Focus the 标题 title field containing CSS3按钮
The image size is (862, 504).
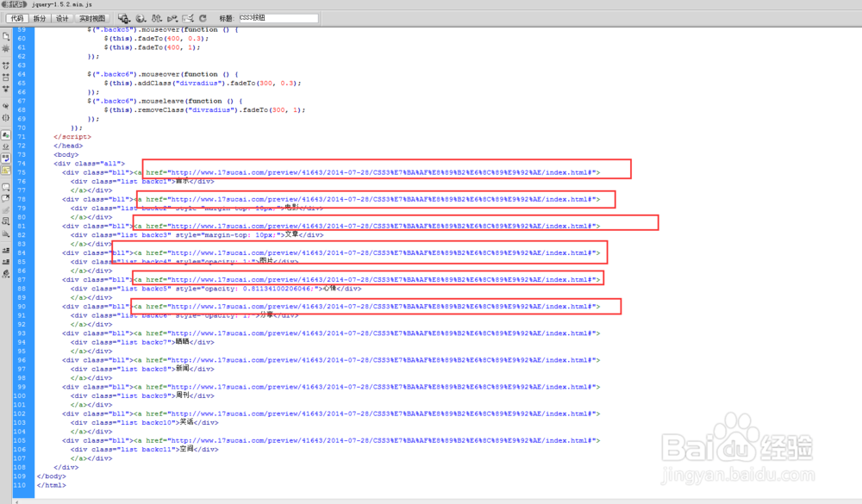point(278,18)
